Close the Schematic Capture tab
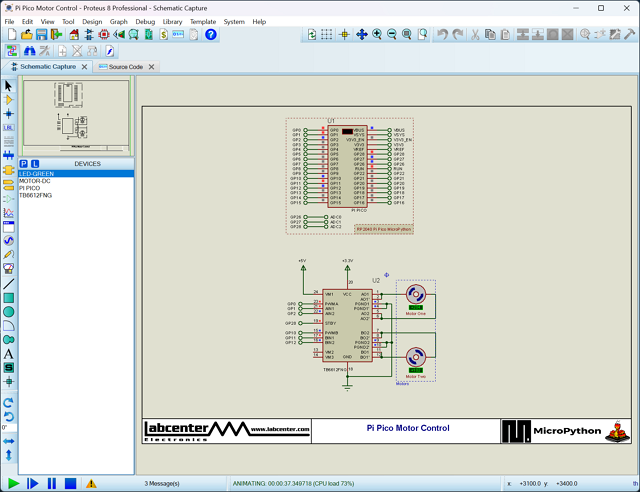 coord(84,67)
